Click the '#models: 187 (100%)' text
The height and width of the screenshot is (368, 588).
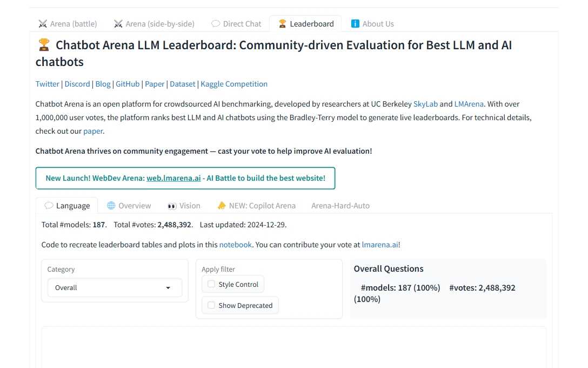pos(400,288)
